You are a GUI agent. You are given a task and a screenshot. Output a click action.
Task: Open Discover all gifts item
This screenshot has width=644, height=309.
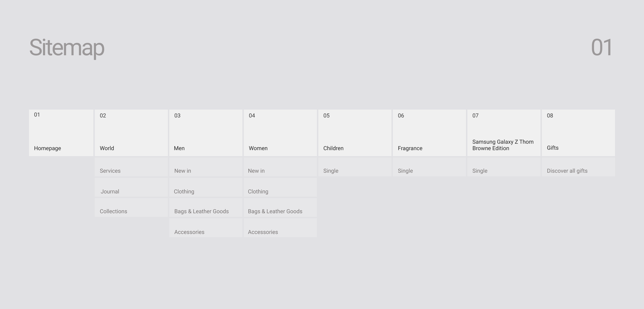(578, 167)
